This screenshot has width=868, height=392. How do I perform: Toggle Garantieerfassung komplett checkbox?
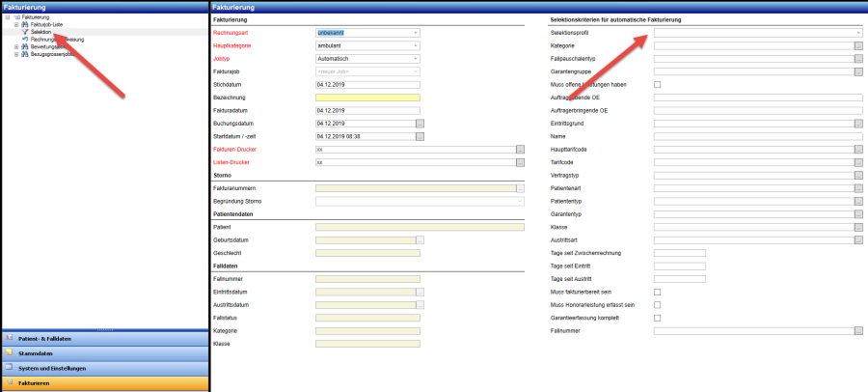[x=658, y=319]
